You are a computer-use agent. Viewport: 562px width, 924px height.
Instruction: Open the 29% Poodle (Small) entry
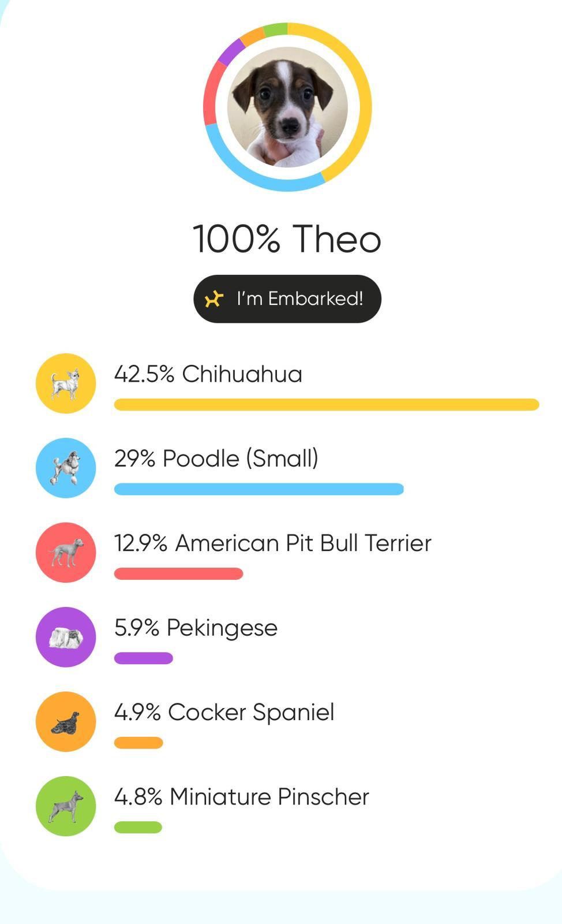click(x=216, y=459)
